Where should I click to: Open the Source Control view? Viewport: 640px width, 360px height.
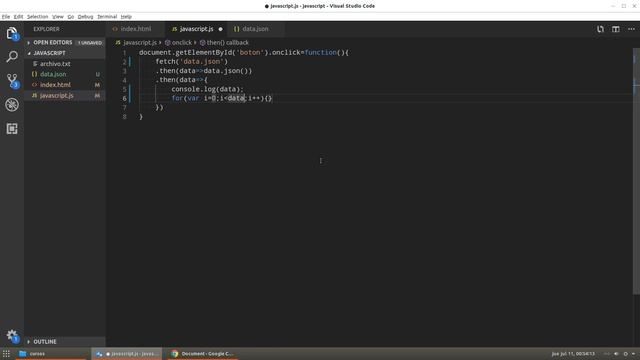(12, 81)
